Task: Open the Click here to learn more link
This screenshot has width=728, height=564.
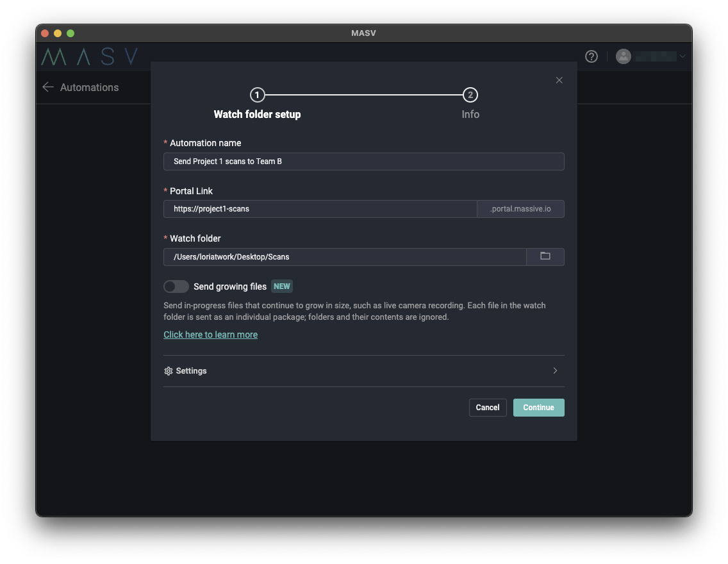Action: [210, 334]
